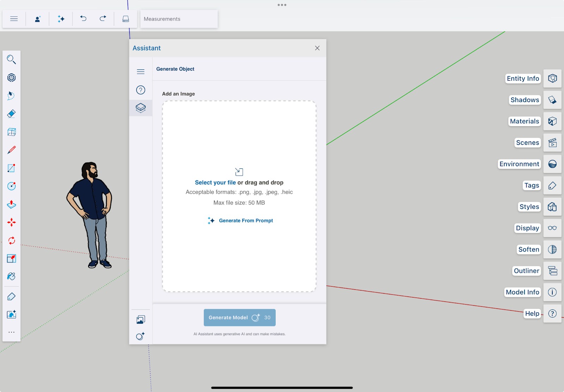Viewport: 564px width, 392px height.
Task: Show the Outliner panel
Action: (552, 271)
